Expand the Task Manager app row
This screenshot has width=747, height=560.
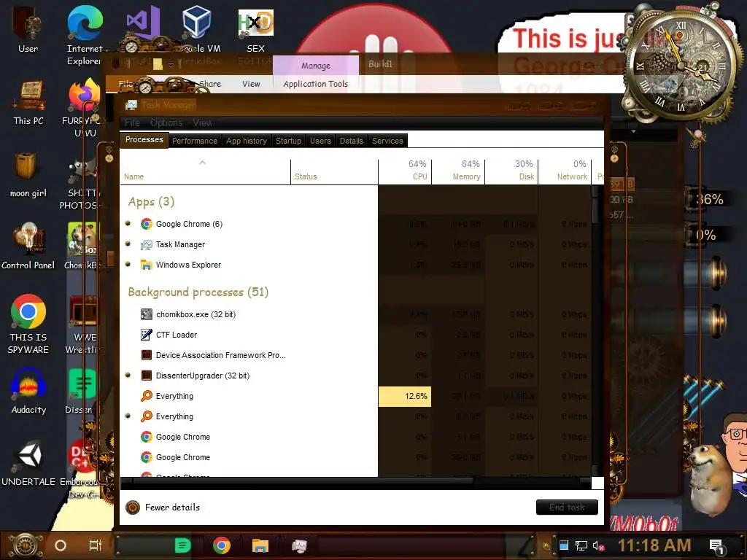[x=128, y=244]
